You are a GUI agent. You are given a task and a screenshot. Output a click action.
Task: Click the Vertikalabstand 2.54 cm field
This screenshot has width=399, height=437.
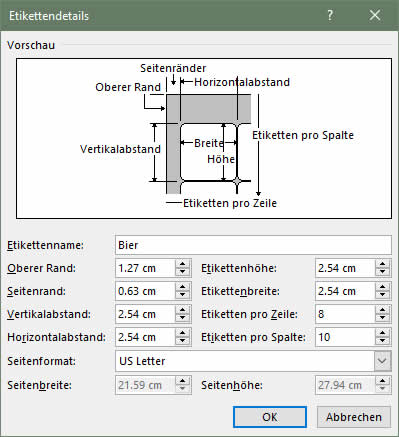[145, 314]
